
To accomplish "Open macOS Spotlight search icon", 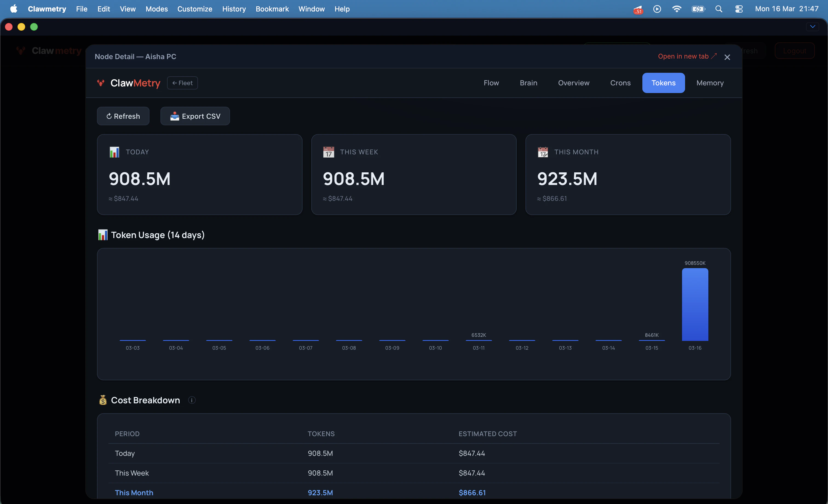I will (719, 9).
